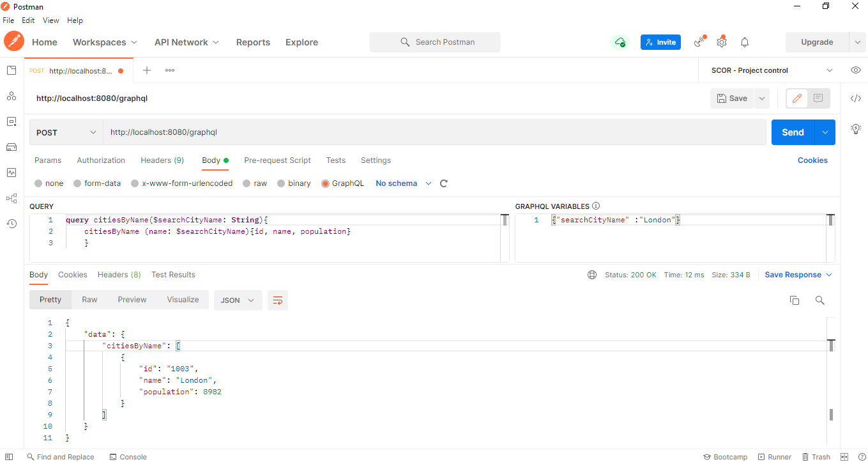Image resolution: width=868 pixels, height=462 pixels.
Task: Open the File menu
Action: coord(8,20)
